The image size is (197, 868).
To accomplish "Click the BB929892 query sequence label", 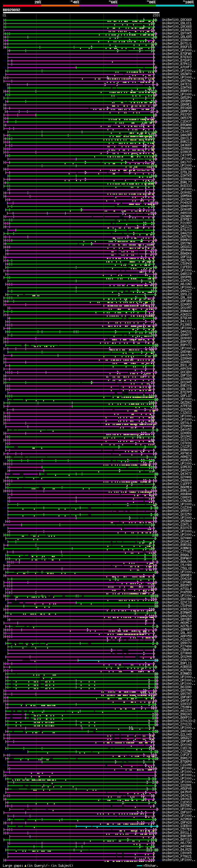I will tap(11, 10).
